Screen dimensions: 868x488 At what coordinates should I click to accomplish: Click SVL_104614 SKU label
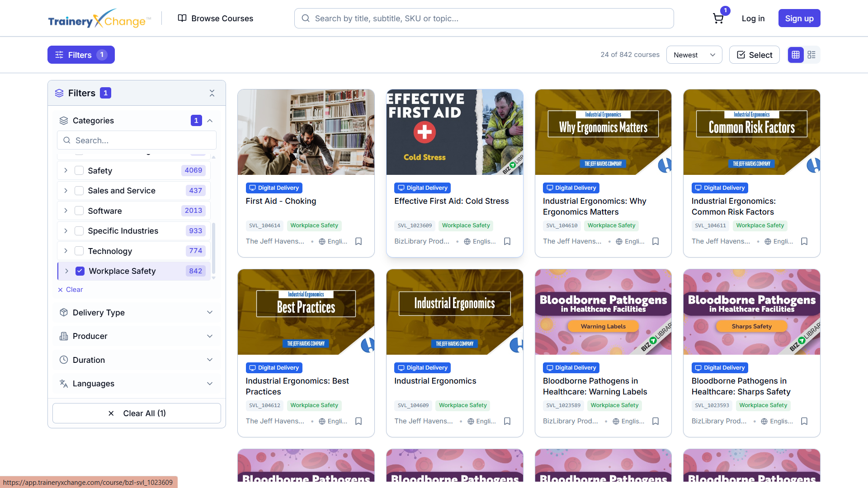coord(264,225)
